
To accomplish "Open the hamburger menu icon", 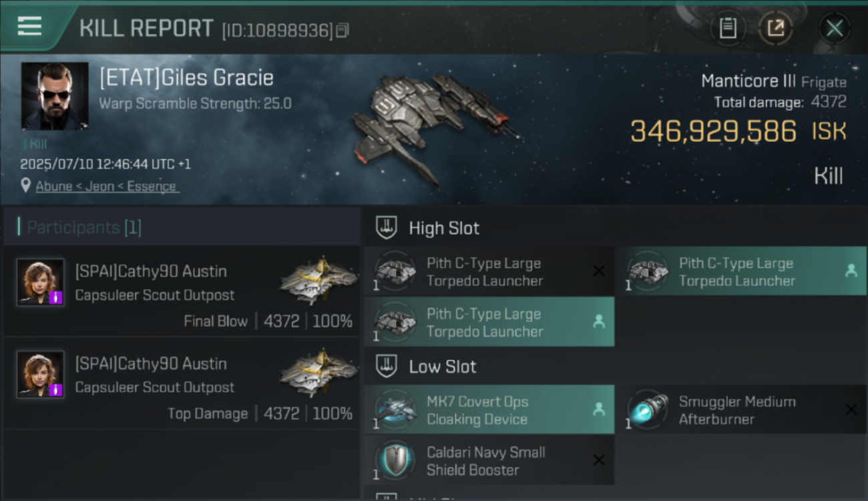I will [x=29, y=27].
